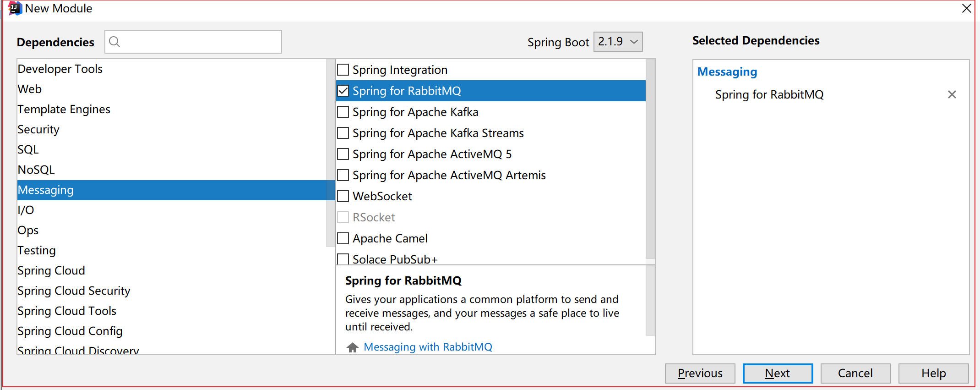Click the Spring for RabbitMQ description title

(x=403, y=280)
